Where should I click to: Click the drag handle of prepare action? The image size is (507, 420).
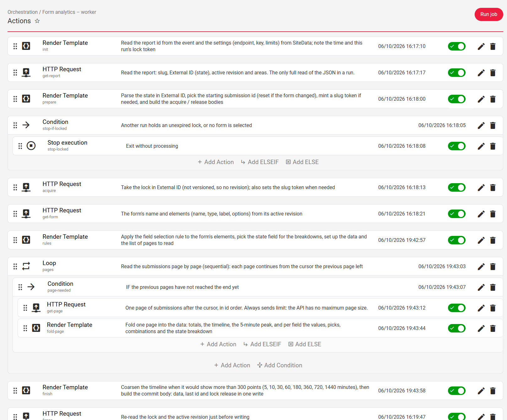click(x=15, y=99)
